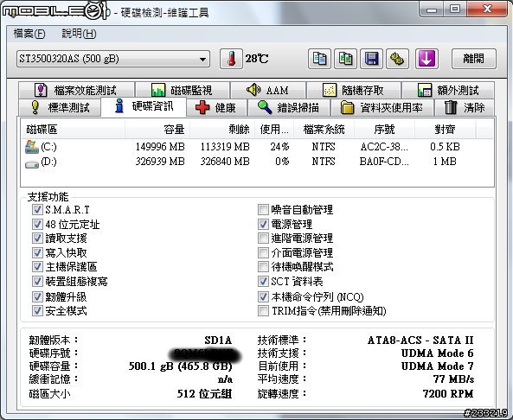Toggle the TRIM指令 checkbox
513x420 pixels.
pos(263,311)
